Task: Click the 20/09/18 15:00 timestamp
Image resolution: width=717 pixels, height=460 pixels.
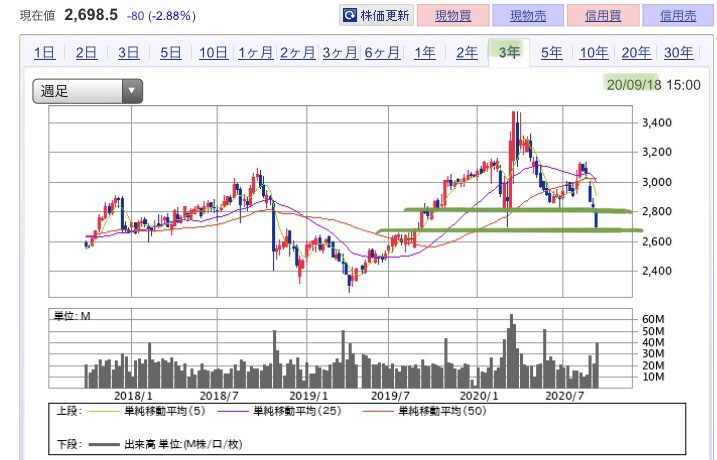Action: coord(653,85)
